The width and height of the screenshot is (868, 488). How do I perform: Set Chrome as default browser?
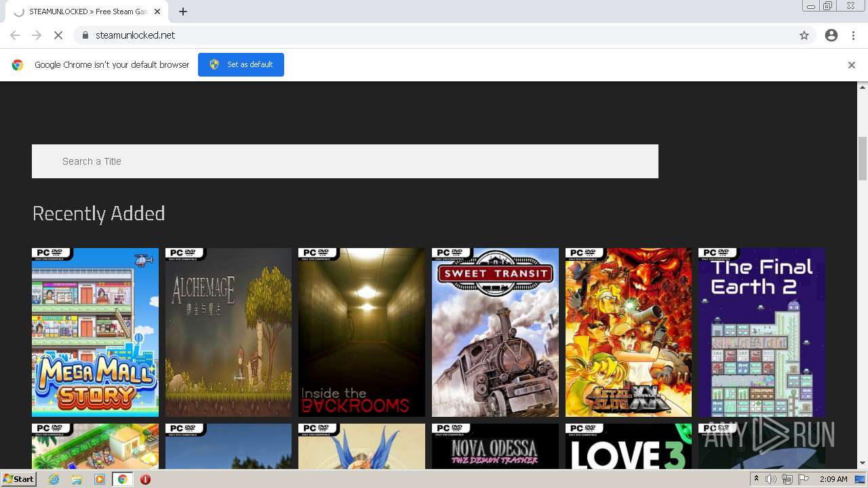coord(241,64)
